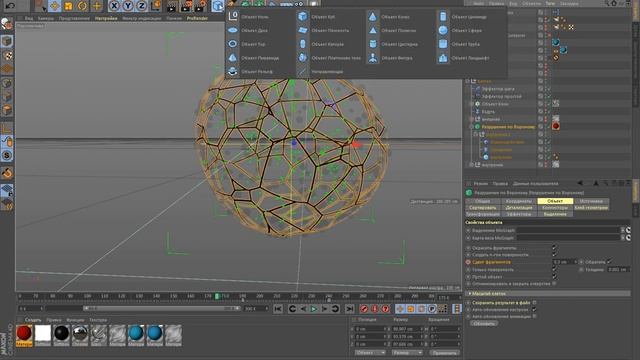
Task: Toggle 'Оптимизировать и закрыть отверстия' checkbox
Action: click(554, 283)
